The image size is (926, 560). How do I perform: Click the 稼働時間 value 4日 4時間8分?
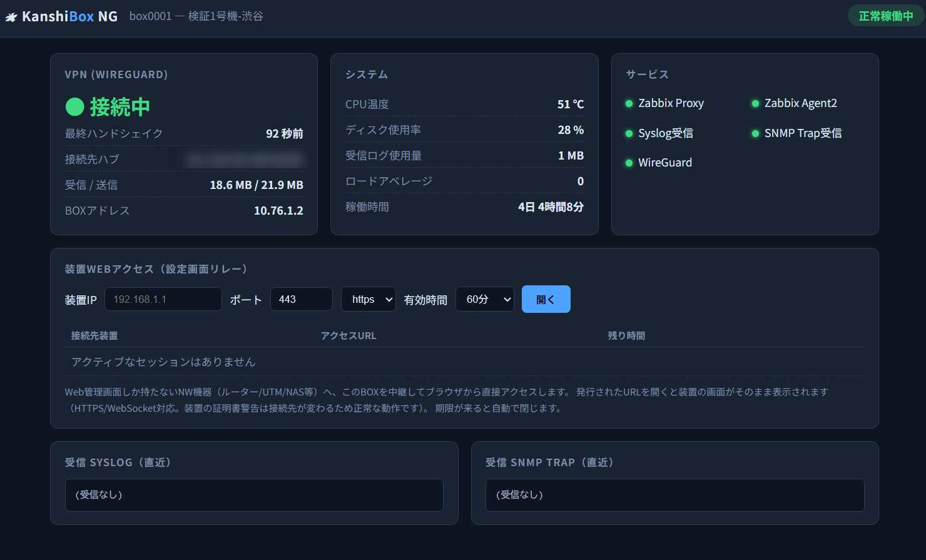tap(551, 207)
